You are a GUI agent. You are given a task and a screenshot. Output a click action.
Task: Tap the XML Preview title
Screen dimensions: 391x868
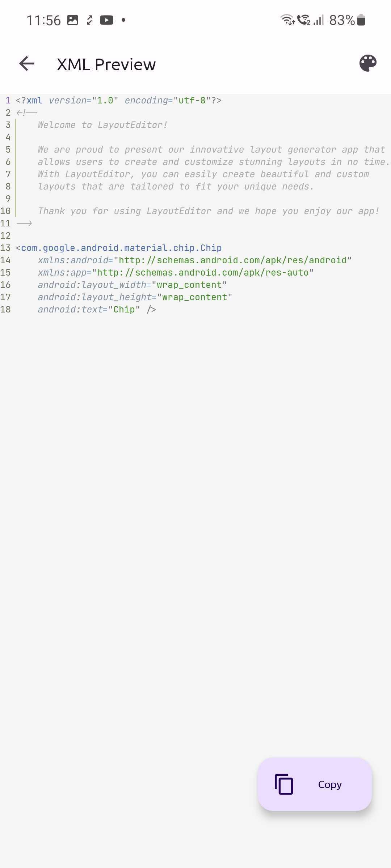pos(106,64)
